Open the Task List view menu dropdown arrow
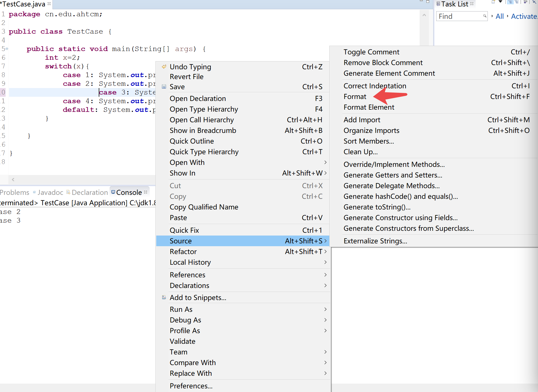This screenshot has height=392, width=538. [500, 2]
